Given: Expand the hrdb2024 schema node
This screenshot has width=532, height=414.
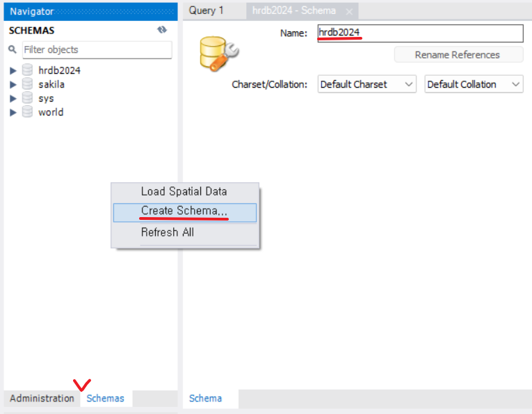Looking at the screenshot, I should point(13,70).
